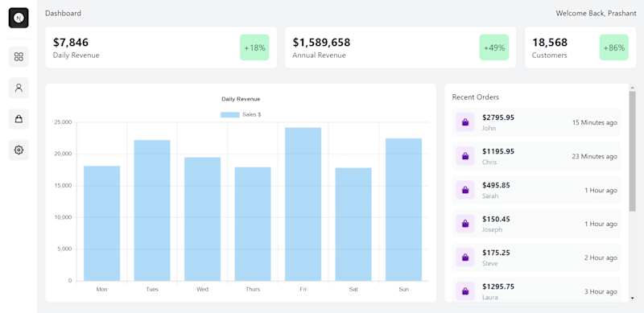Select the $1295.75 order amount

(x=498, y=286)
